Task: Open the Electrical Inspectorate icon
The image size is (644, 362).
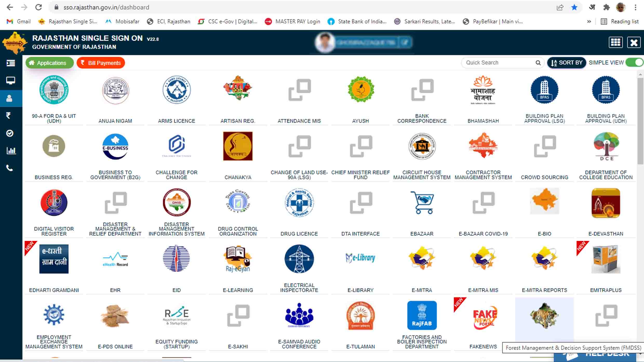Action: 299,259
